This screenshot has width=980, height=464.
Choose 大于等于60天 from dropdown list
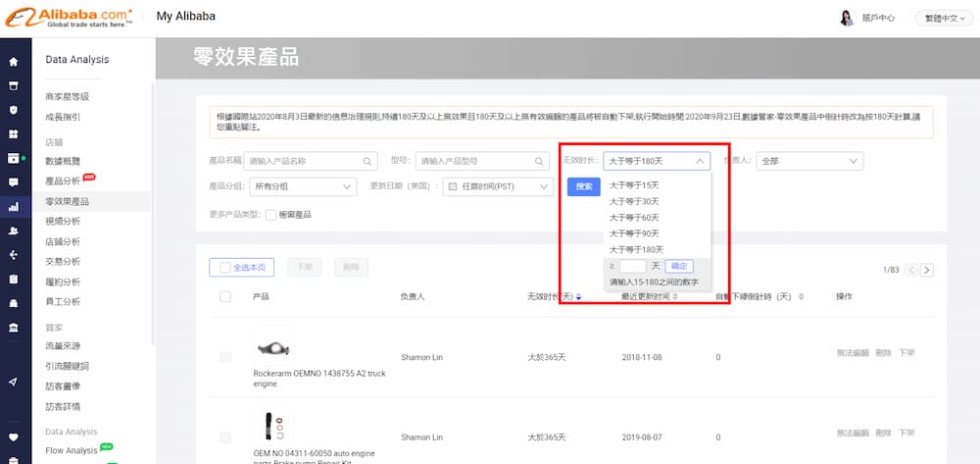(x=634, y=218)
